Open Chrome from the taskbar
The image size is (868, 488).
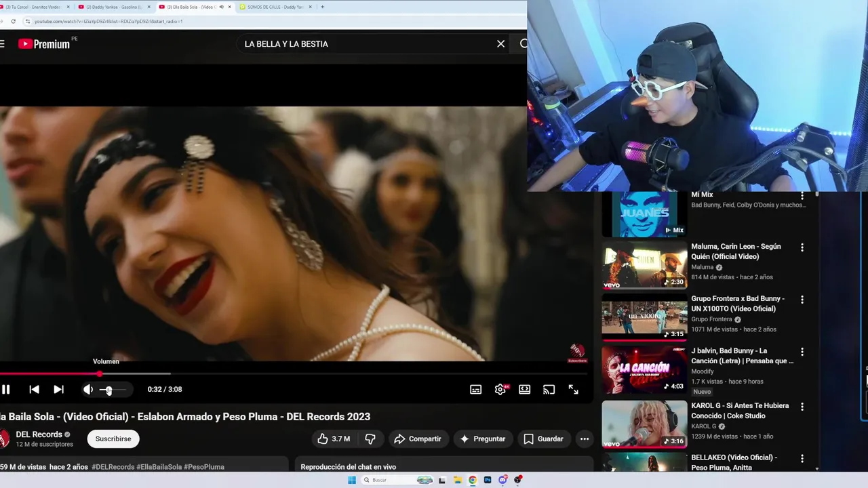coord(473,480)
